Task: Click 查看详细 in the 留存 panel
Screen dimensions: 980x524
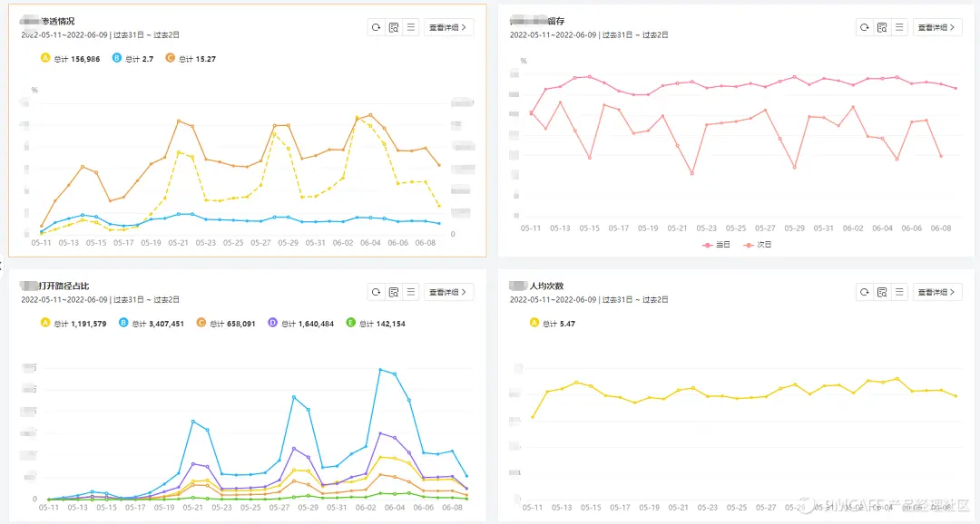Action: click(936, 27)
